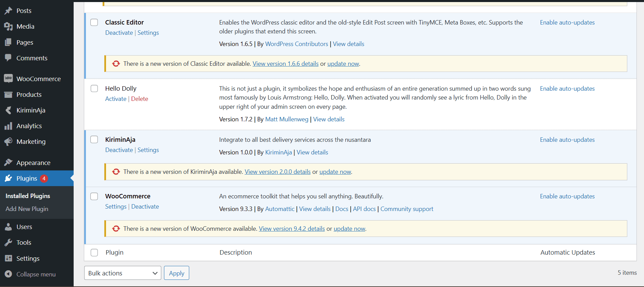Open Media library icon in sidebar
The width and height of the screenshot is (644, 287).
click(x=8, y=26)
